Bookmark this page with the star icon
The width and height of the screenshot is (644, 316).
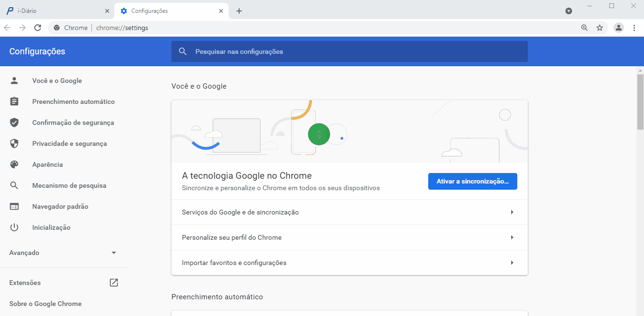pyautogui.click(x=600, y=28)
